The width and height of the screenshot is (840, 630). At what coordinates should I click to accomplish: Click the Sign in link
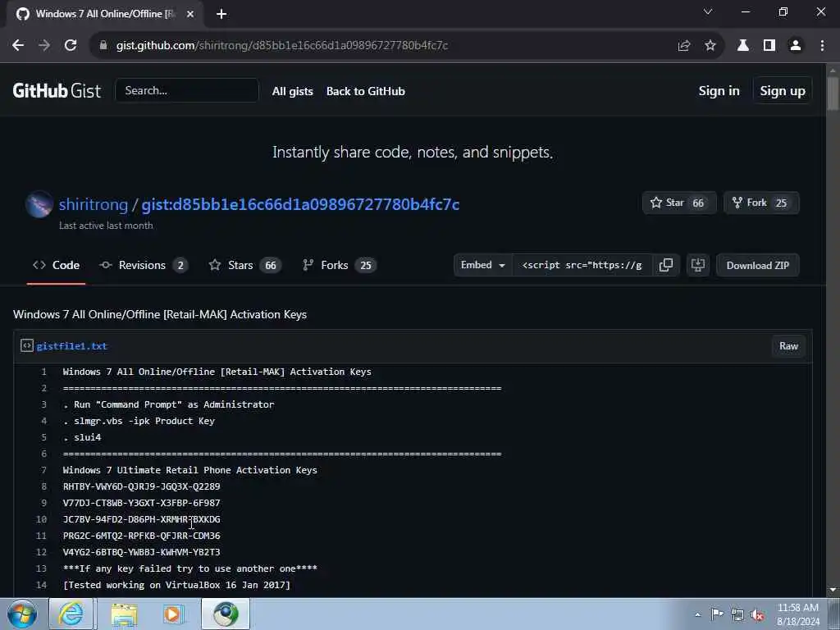[x=719, y=91]
